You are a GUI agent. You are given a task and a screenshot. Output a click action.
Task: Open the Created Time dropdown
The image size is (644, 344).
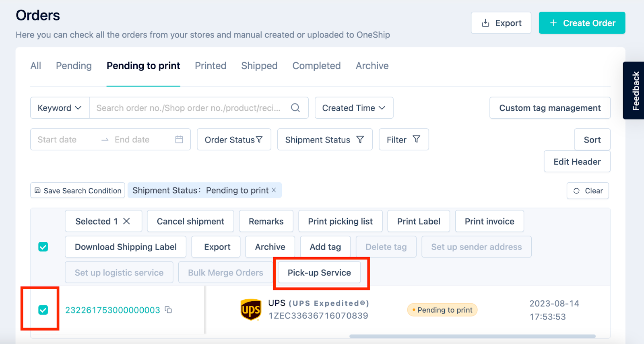point(354,108)
